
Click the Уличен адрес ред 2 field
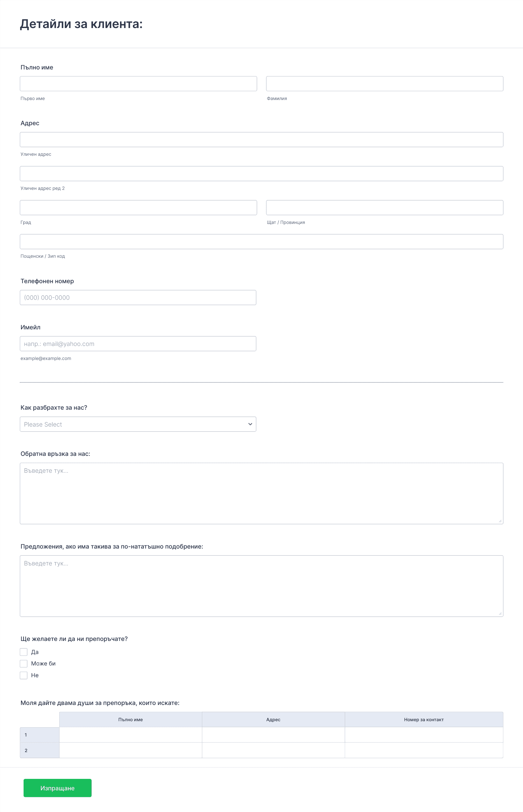click(x=261, y=174)
